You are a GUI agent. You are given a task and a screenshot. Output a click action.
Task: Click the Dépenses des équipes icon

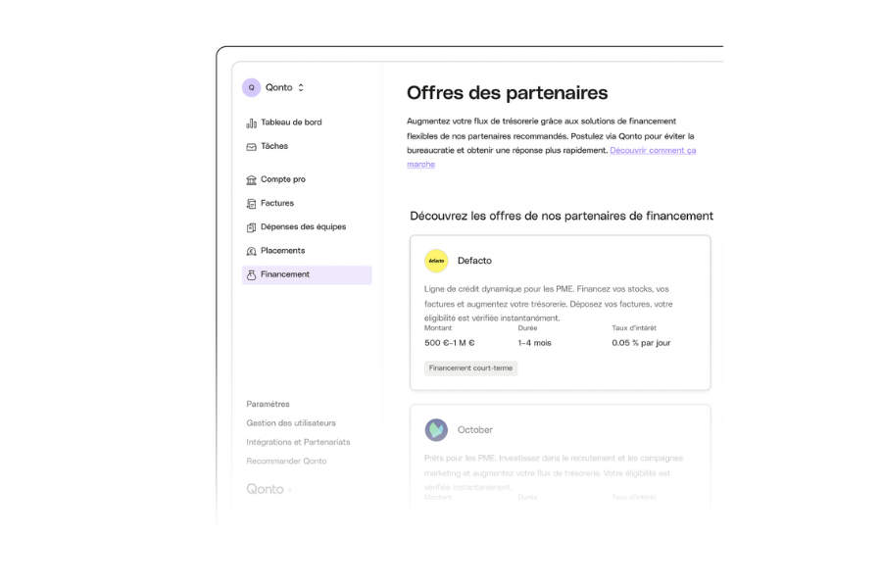click(x=251, y=227)
